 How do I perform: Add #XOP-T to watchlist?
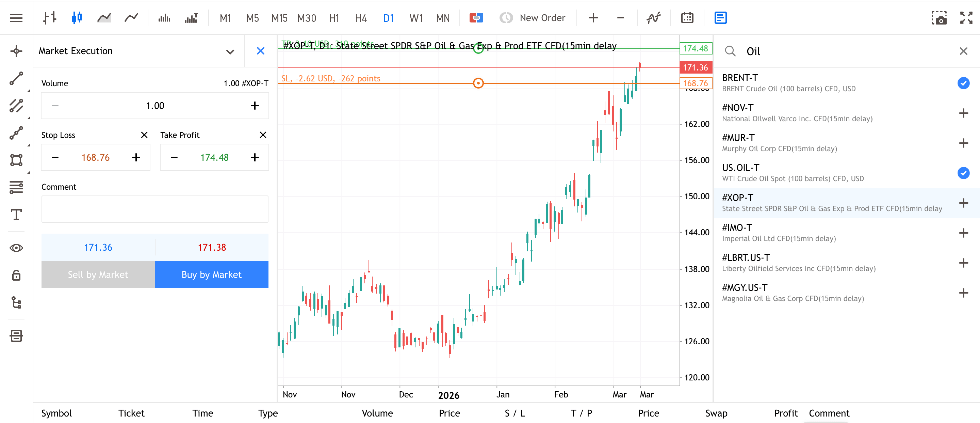click(x=963, y=203)
